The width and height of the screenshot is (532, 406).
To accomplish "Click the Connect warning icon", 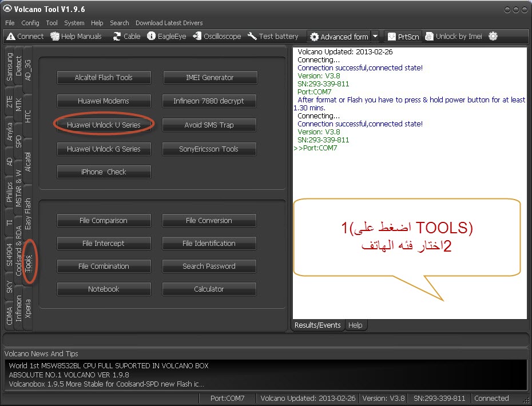I will tap(11, 36).
